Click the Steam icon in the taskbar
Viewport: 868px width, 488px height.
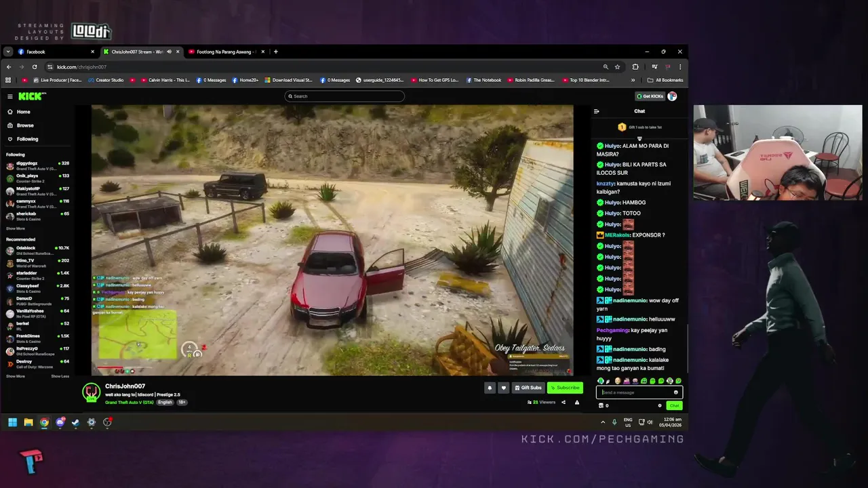pos(75,422)
